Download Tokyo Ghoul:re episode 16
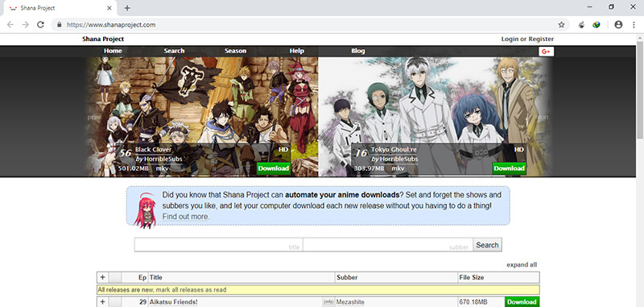 click(x=510, y=168)
